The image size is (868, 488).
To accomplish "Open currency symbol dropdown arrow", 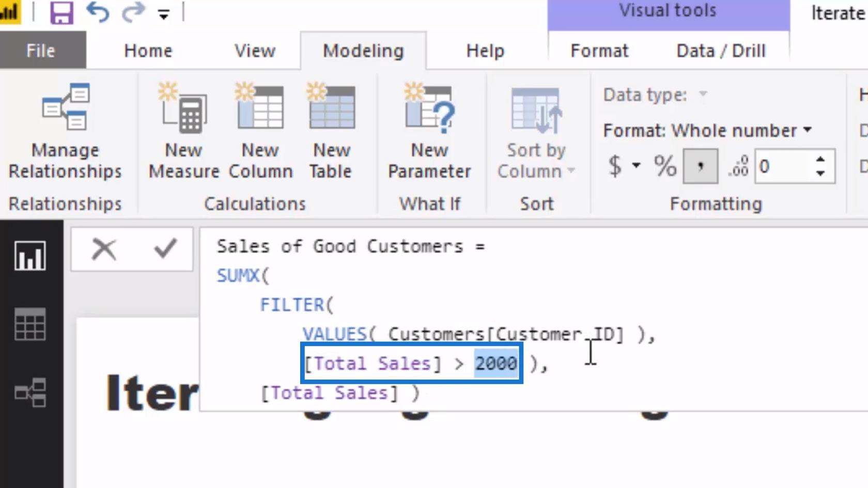I will point(636,166).
